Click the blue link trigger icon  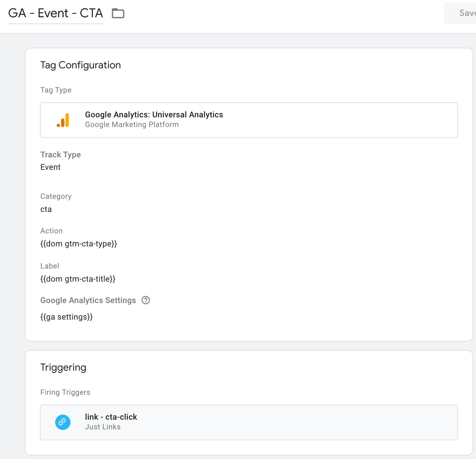pyautogui.click(x=63, y=422)
